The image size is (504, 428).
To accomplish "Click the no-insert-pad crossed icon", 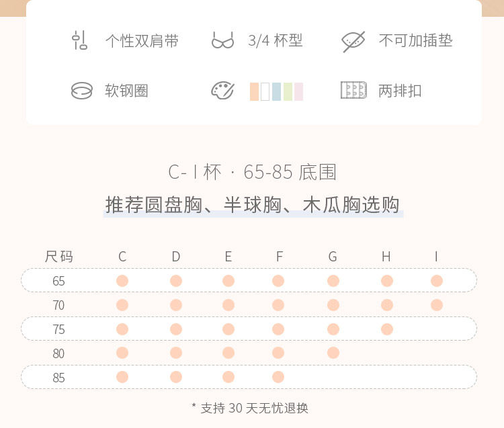I will 353,42.
